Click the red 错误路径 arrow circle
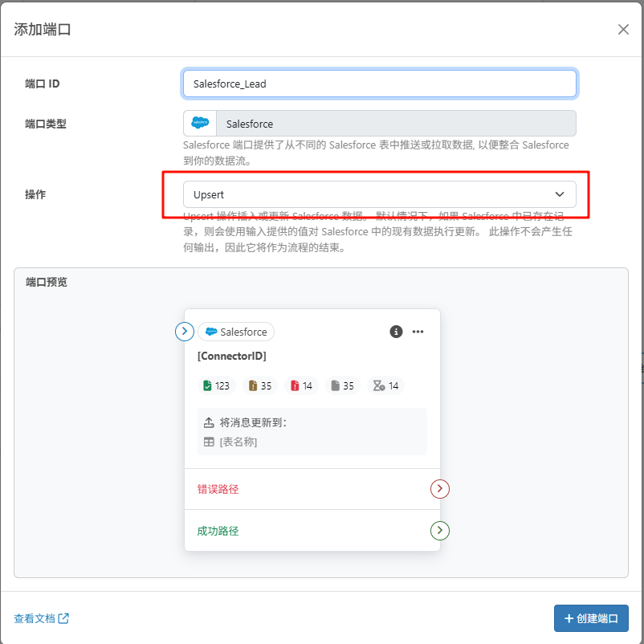 click(439, 489)
